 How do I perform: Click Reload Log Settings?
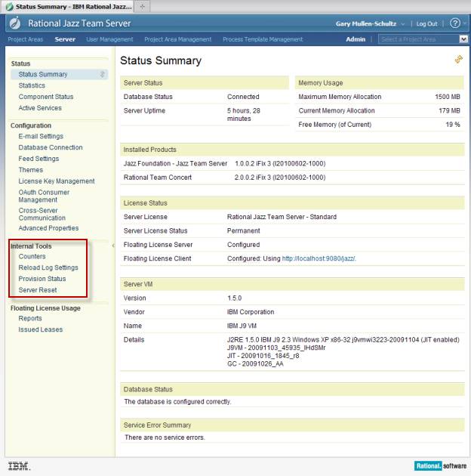(48, 267)
